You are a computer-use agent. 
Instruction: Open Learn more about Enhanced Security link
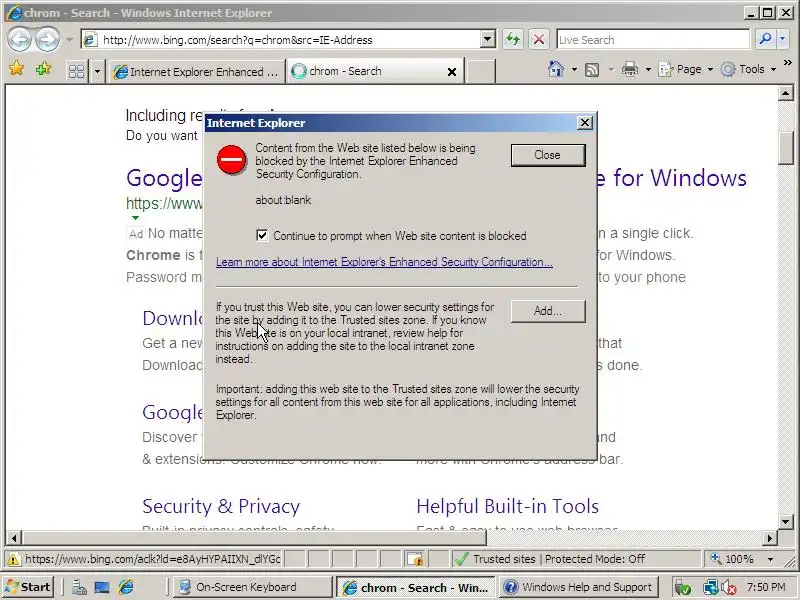click(x=384, y=262)
